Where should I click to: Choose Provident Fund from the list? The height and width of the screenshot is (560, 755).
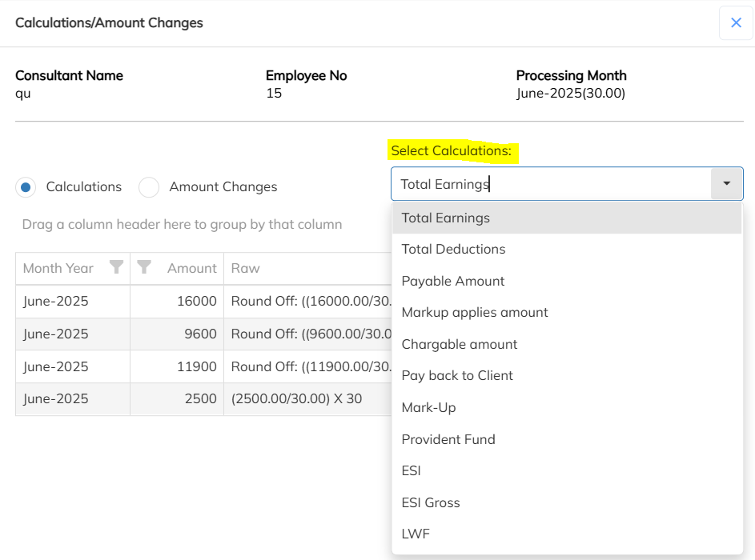click(567, 439)
